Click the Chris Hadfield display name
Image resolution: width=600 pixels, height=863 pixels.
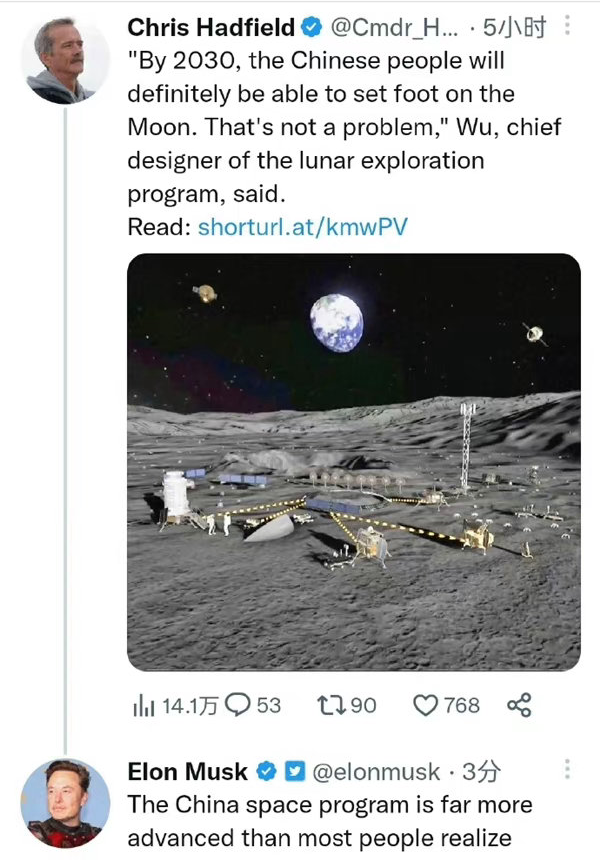point(211,25)
